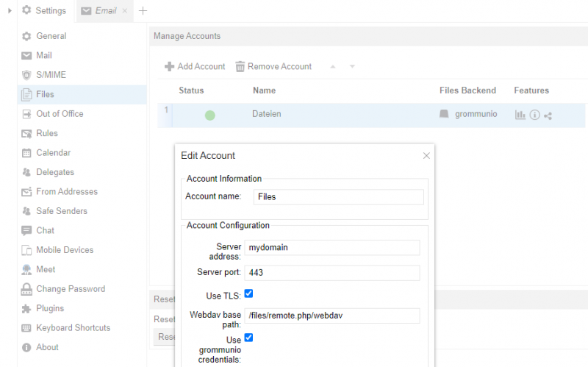The height and width of the screenshot is (367, 588).
Task: Click the Add Account button
Action: click(x=195, y=67)
